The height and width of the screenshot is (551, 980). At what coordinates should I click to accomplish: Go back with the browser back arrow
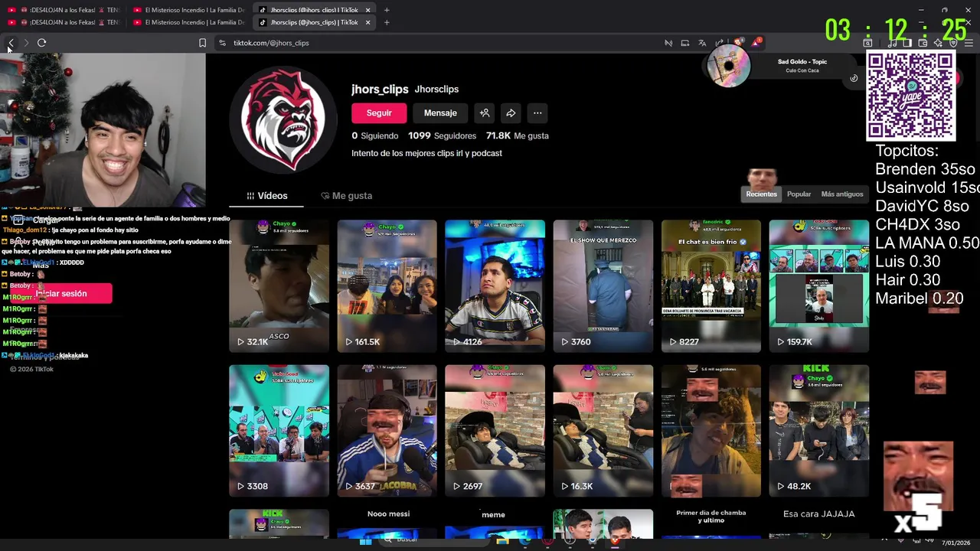[x=11, y=43]
